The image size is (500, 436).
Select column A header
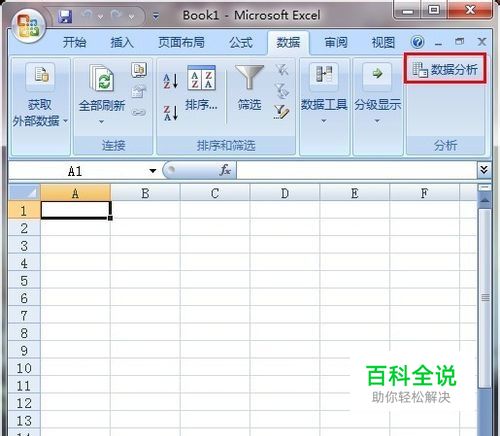pos(75,193)
